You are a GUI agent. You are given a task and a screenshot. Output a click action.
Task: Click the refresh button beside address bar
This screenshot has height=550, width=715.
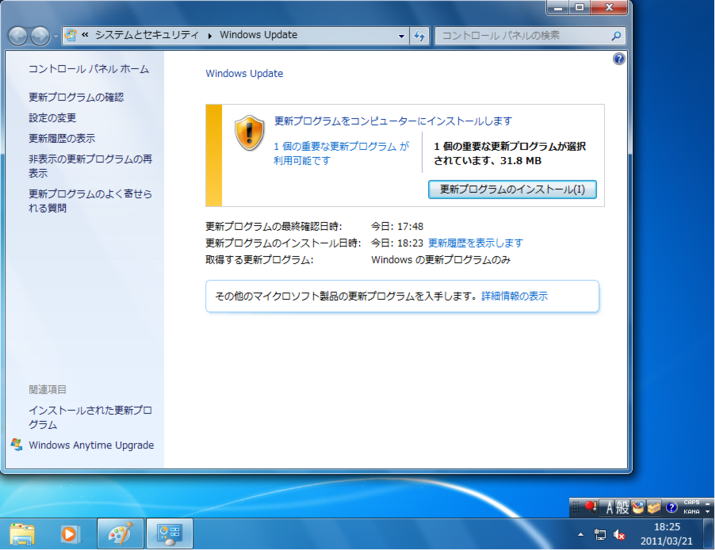point(421,35)
